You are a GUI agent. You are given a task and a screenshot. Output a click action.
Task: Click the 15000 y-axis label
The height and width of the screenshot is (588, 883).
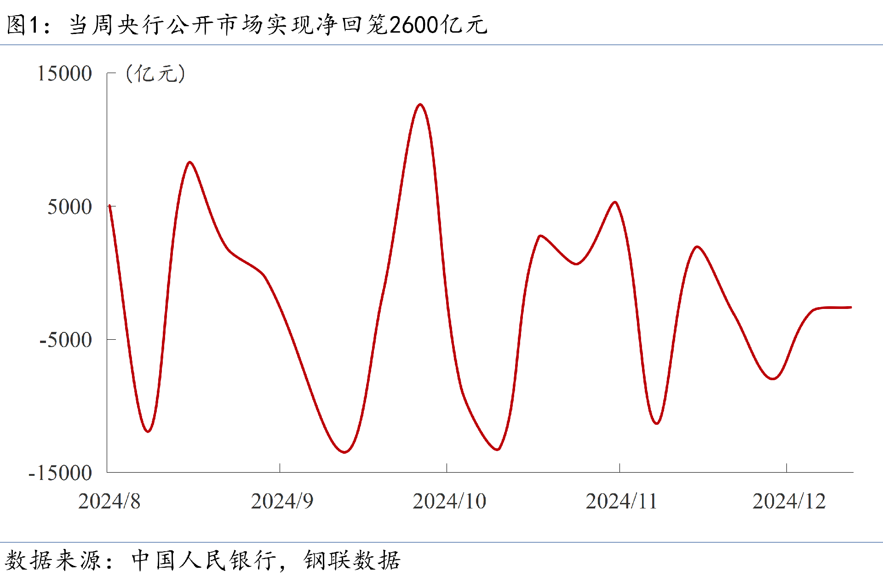coord(64,74)
